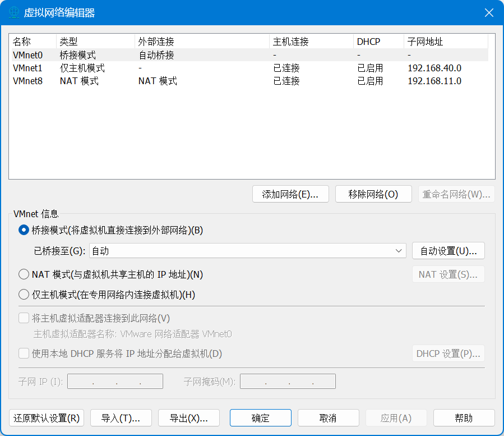The image size is (504, 436).
Task: Click the 外部连接 column header
Action: (x=202, y=42)
